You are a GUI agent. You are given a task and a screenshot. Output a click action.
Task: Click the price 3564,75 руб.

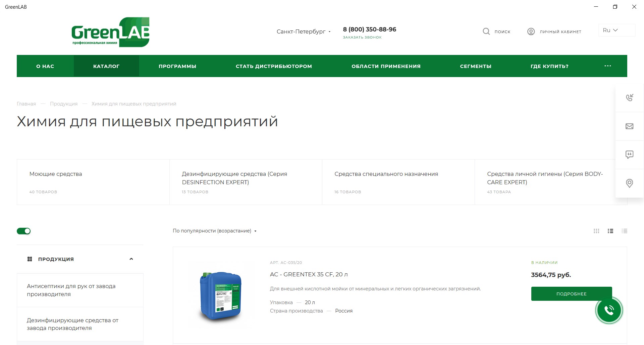[x=551, y=275]
